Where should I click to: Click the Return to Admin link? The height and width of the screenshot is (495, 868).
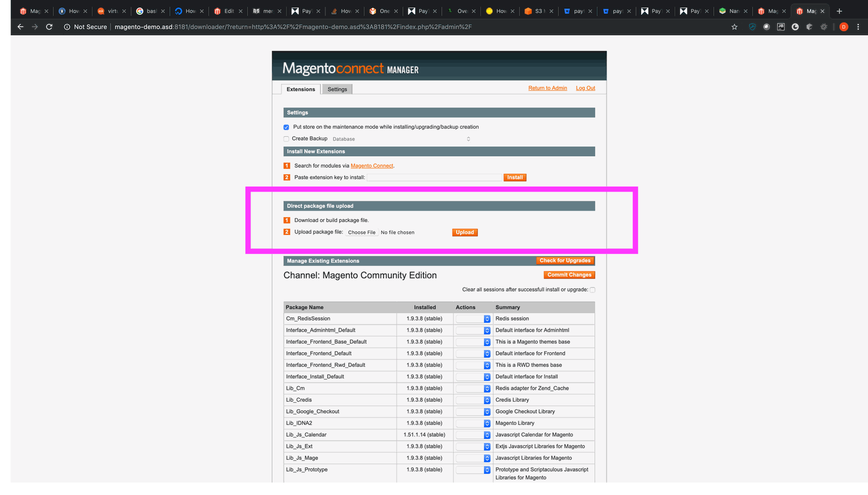pos(547,88)
